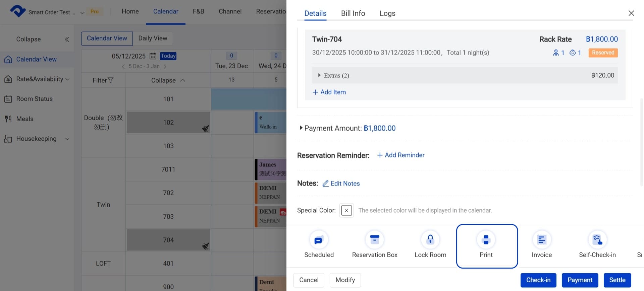Click the Add Reminder link
Viewport: 644px width, 291px height.
pyautogui.click(x=401, y=155)
